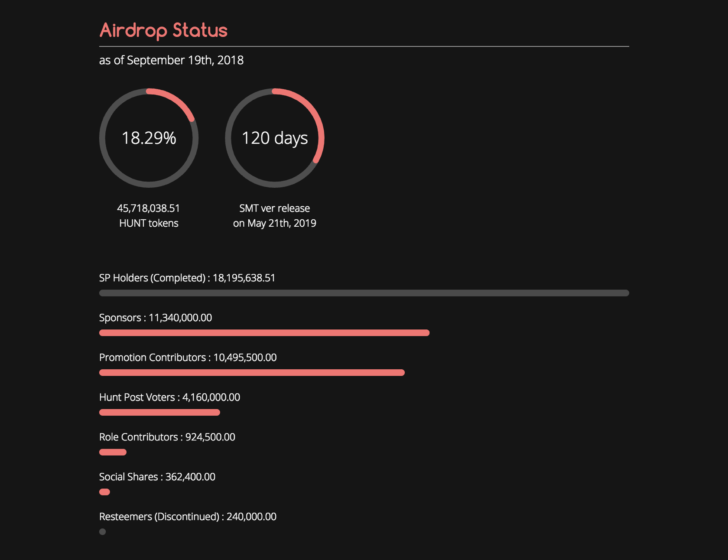Select the SMT ver release date caption
Image resolution: width=728 pixels, height=560 pixels.
coord(274,215)
